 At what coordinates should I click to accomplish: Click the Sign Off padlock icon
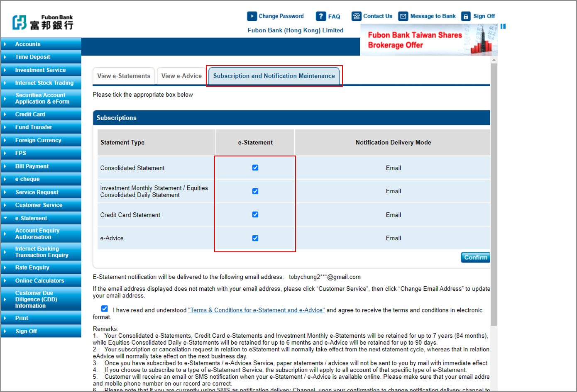[x=466, y=16]
